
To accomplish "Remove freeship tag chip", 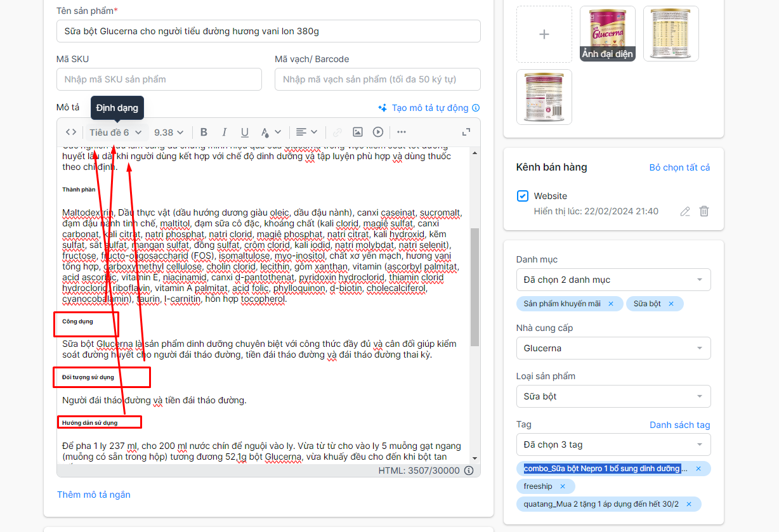I will (x=562, y=486).
